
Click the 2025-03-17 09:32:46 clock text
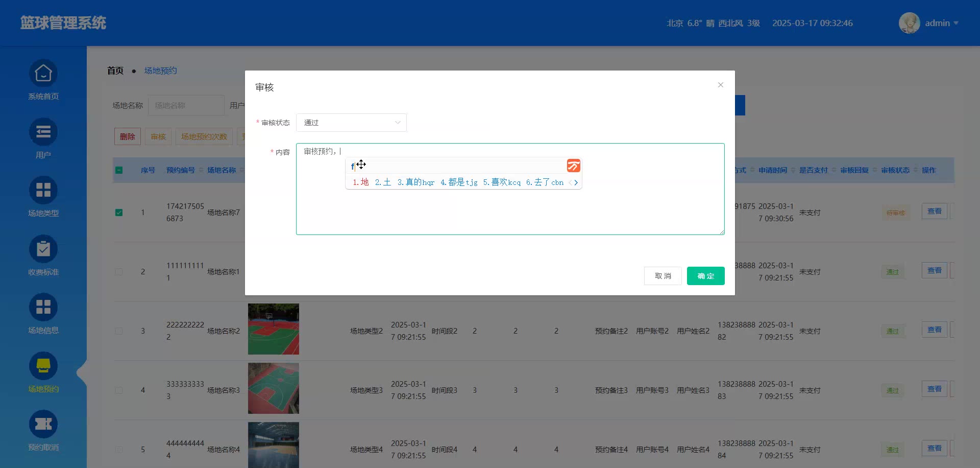(813, 23)
